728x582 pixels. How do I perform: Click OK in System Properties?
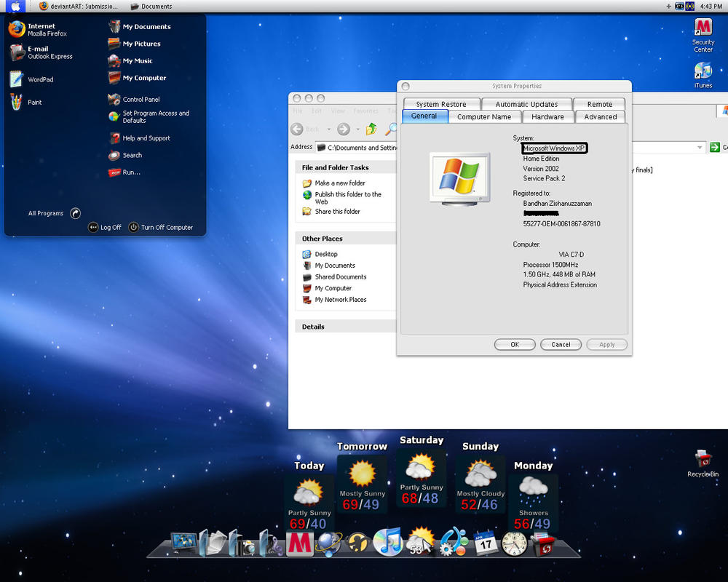point(515,344)
